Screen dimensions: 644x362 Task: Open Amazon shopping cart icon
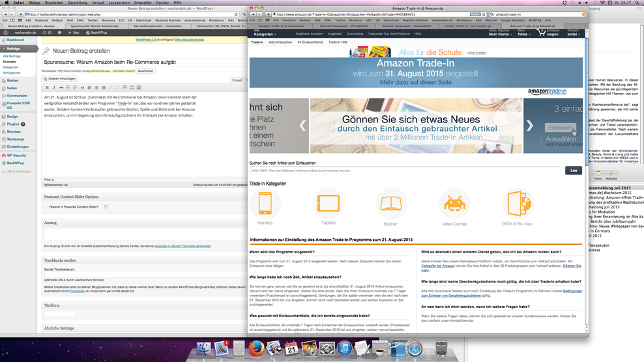point(542,33)
